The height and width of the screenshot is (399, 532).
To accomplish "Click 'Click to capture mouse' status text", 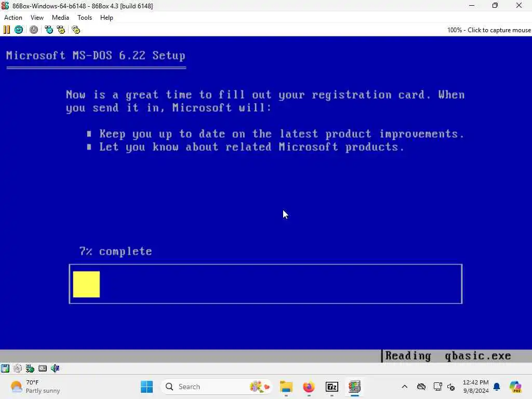I will click(x=499, y=30).
